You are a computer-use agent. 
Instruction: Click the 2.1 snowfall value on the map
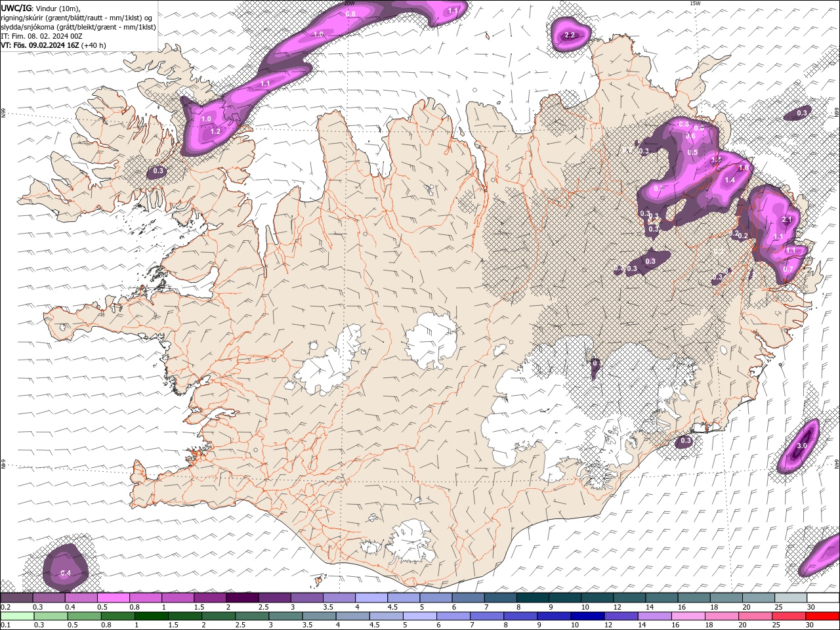tap(787, 220)
